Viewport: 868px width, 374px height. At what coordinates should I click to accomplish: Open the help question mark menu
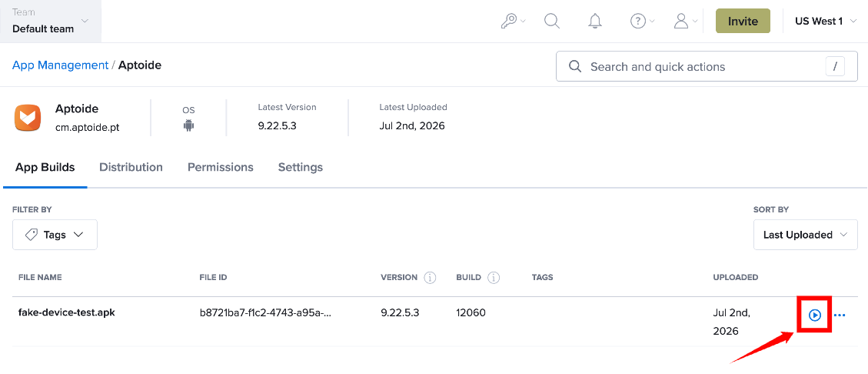[642, 21]
